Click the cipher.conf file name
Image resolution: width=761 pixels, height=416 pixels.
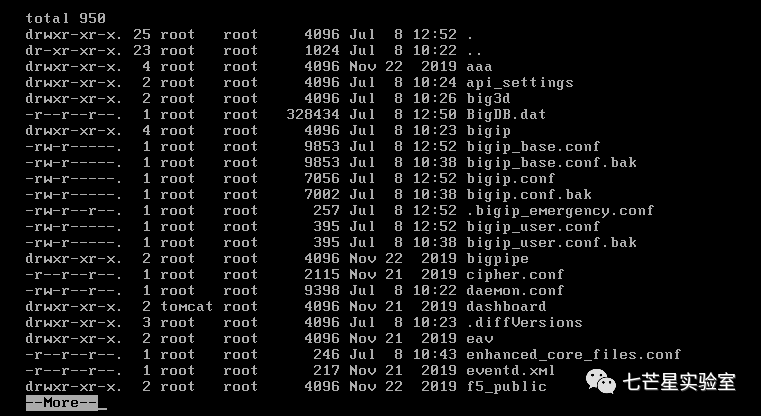515,275
